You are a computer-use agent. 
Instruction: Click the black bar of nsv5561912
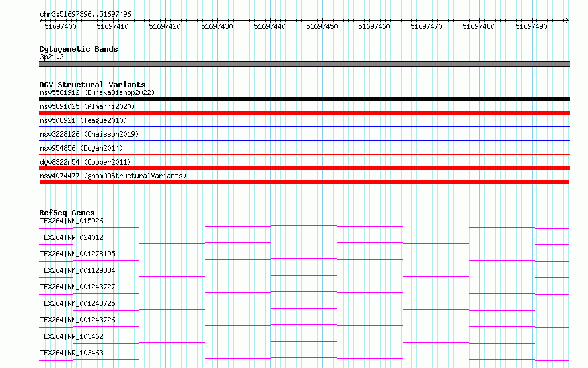point(304,99)
